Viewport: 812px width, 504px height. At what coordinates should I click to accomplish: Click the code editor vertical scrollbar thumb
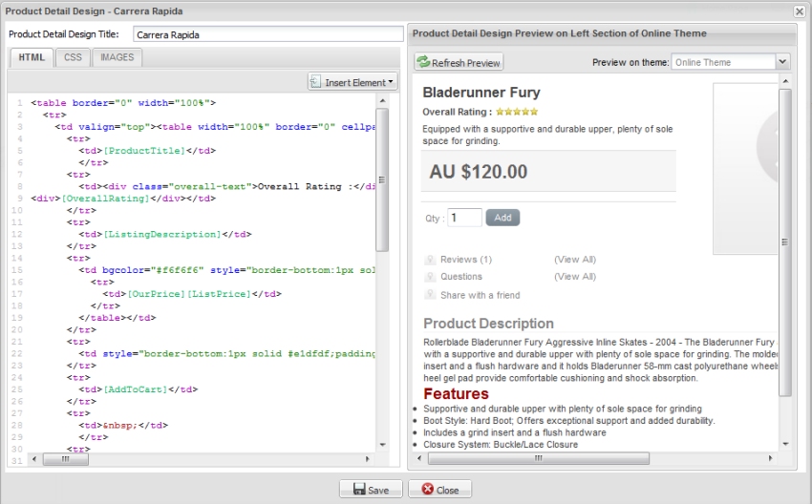coord(382,179)
